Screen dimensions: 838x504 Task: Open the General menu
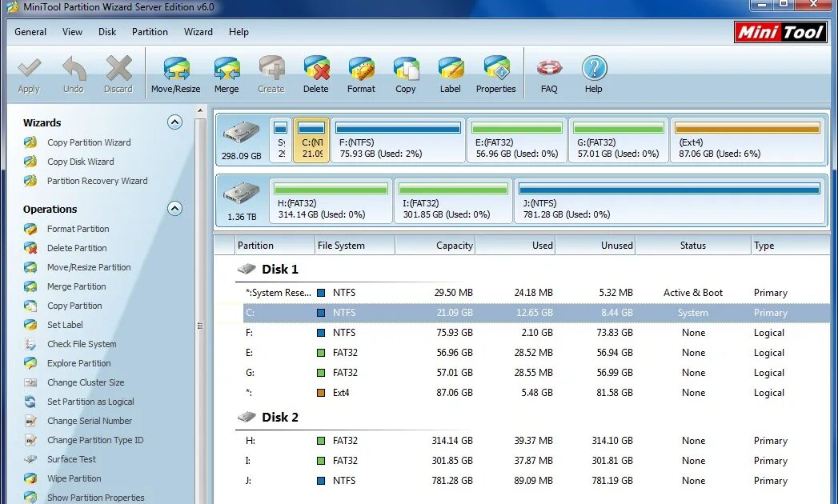(30, 32)
